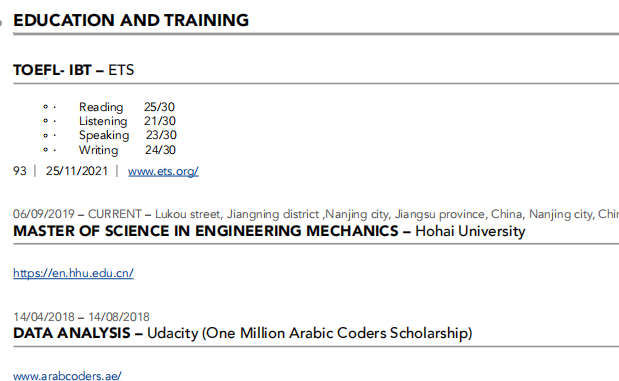Open the www.arabcoders.ae link
This screenshot has height=381, width=619.
coord(67,375)
